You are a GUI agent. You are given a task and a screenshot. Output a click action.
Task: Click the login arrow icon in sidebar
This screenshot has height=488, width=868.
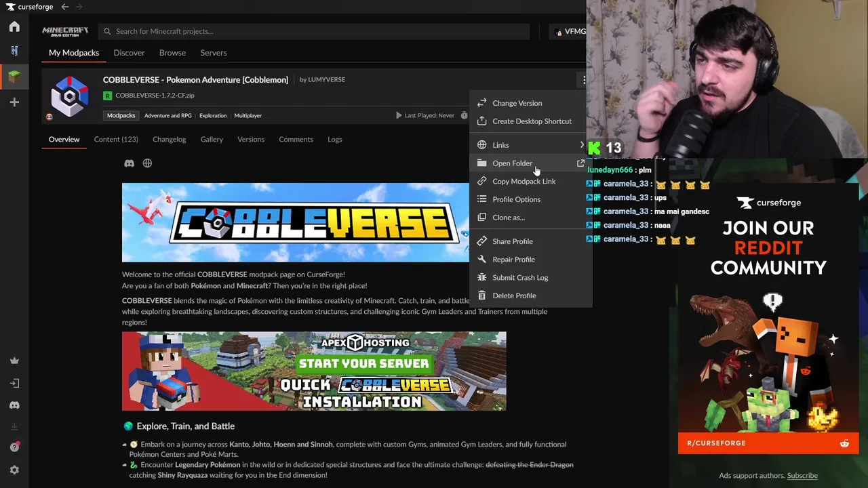[14, 383]
